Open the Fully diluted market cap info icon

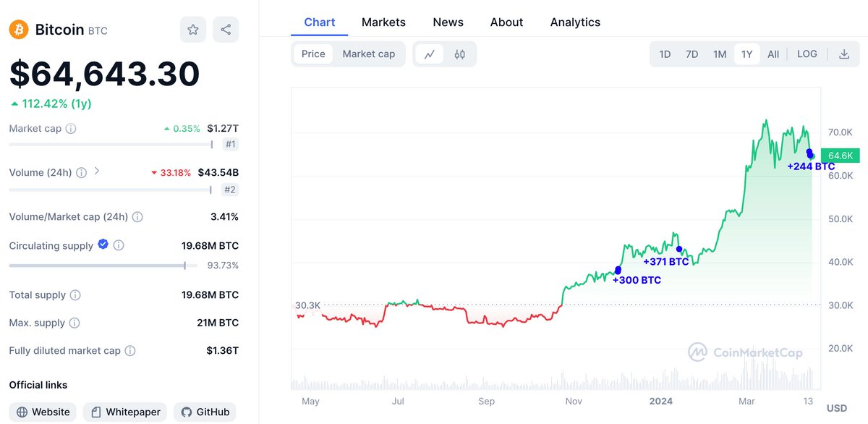coord(130,351)
